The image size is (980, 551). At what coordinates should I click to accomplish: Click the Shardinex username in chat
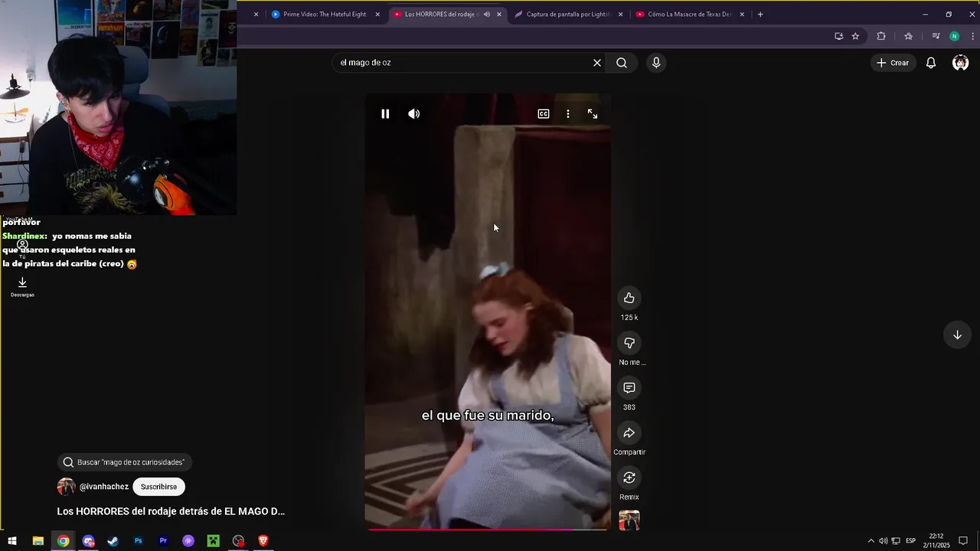point(24,236)
